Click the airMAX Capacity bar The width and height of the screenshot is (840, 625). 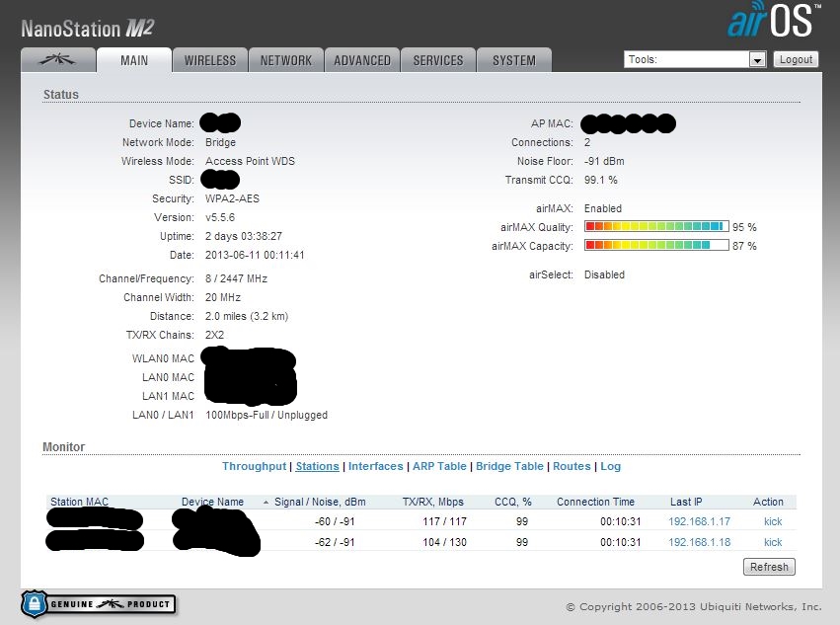pos(656,245)
